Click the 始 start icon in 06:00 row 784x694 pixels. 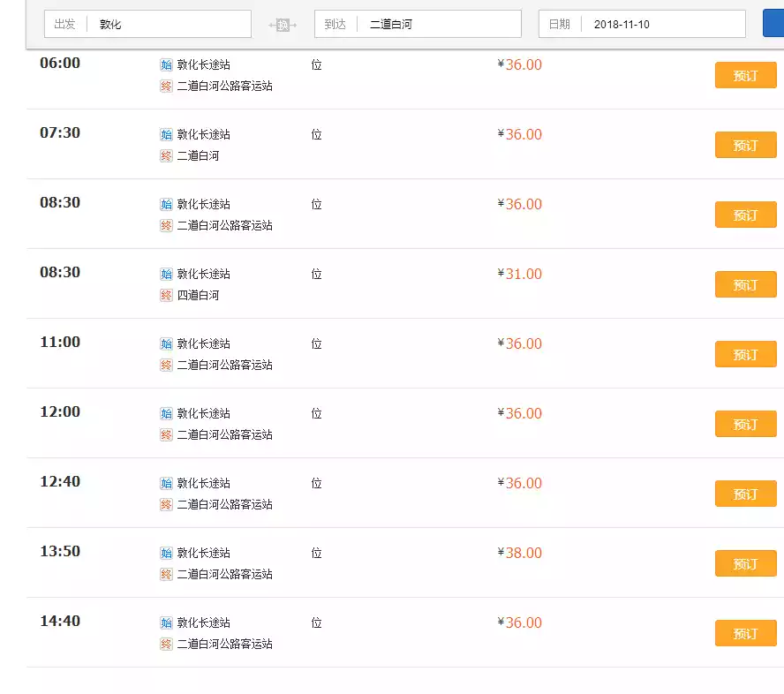point(166,64)
